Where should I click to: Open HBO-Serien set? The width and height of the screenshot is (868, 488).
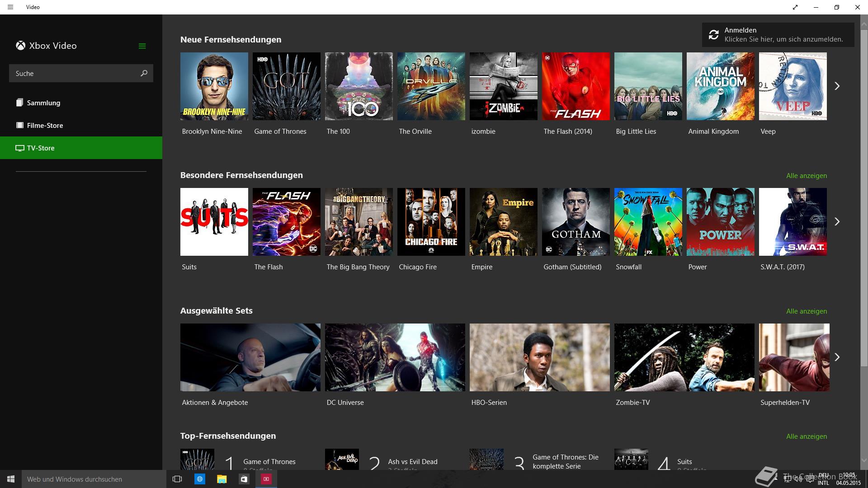pyautogui.click(x=540, y=357)
